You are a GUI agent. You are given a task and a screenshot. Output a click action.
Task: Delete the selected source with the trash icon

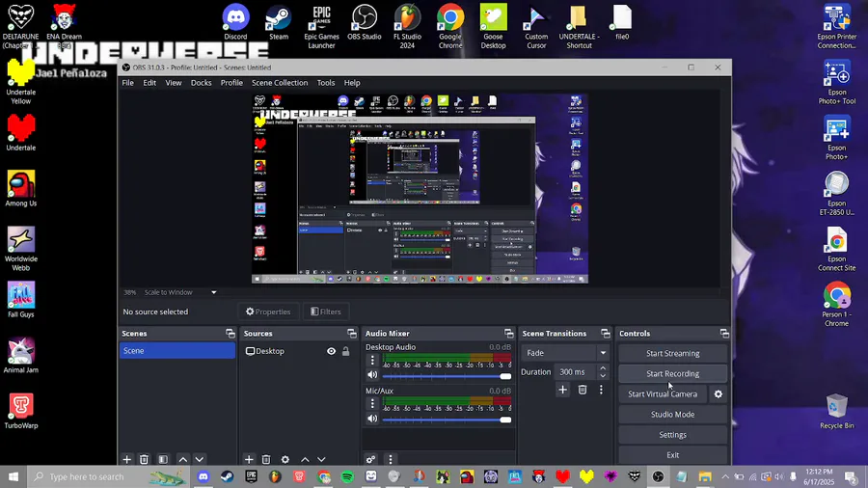[266, 459]
